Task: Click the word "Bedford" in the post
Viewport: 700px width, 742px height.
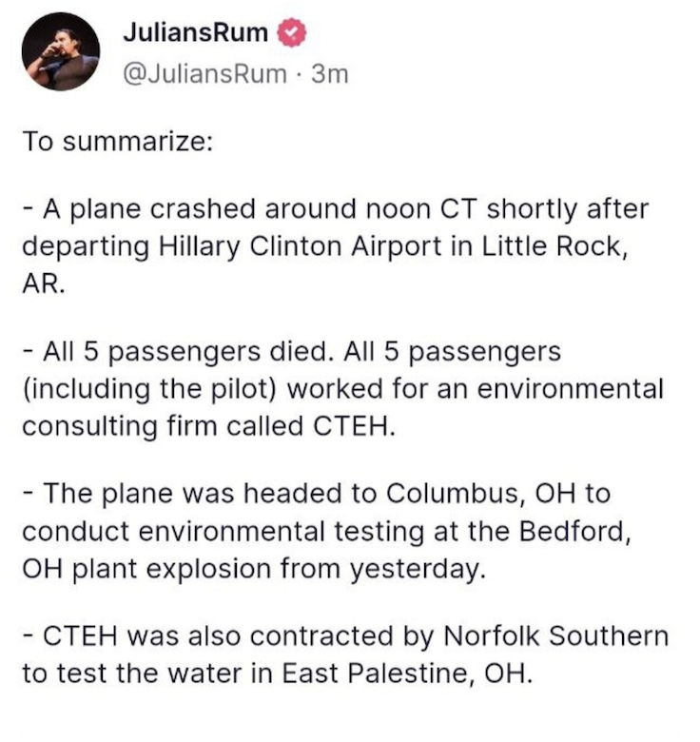Action: (x=571, y=529)
